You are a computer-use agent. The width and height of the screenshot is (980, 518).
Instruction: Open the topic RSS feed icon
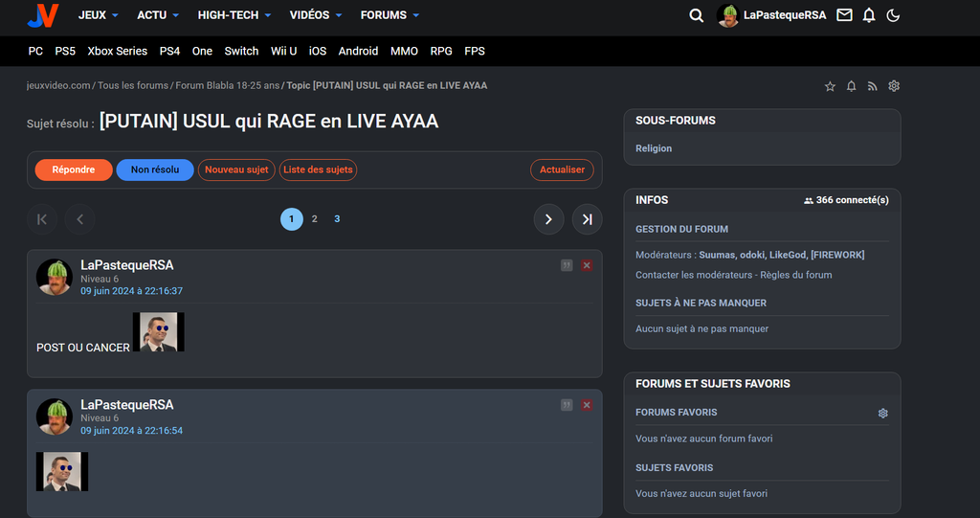[x=872, y=86]
